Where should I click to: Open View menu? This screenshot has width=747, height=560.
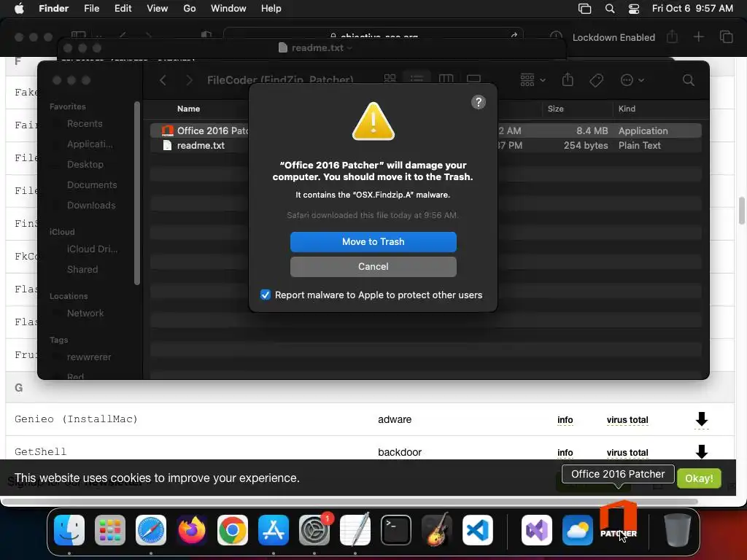[158, 9]
